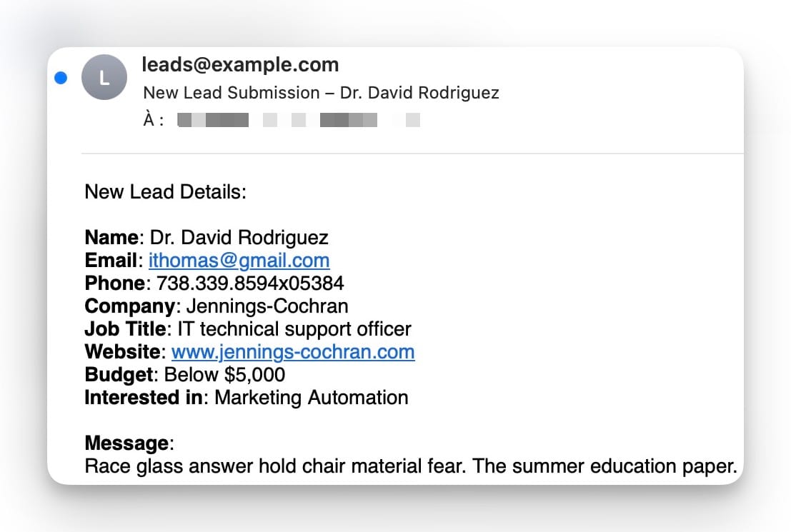Click the message text starting Race glass
Viewport: 791px width, 532px height.
[x=410, y=467]
